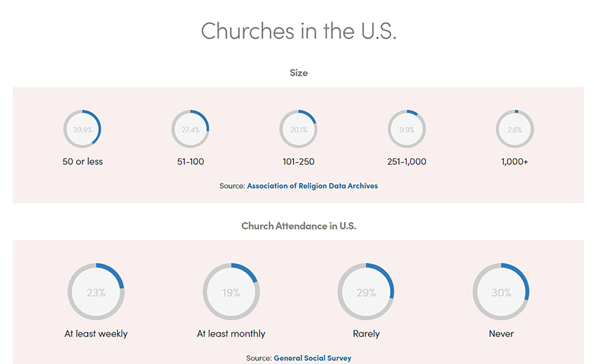Open the General Social Survey link
Image resolution: width=594 pixels, height=364 pixels.
point(312,358)
